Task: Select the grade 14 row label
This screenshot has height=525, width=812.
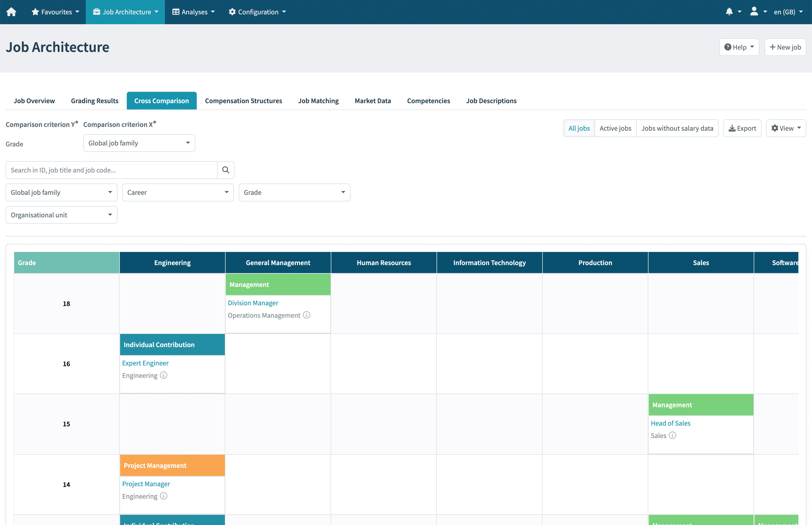Action: click(66, 484)
